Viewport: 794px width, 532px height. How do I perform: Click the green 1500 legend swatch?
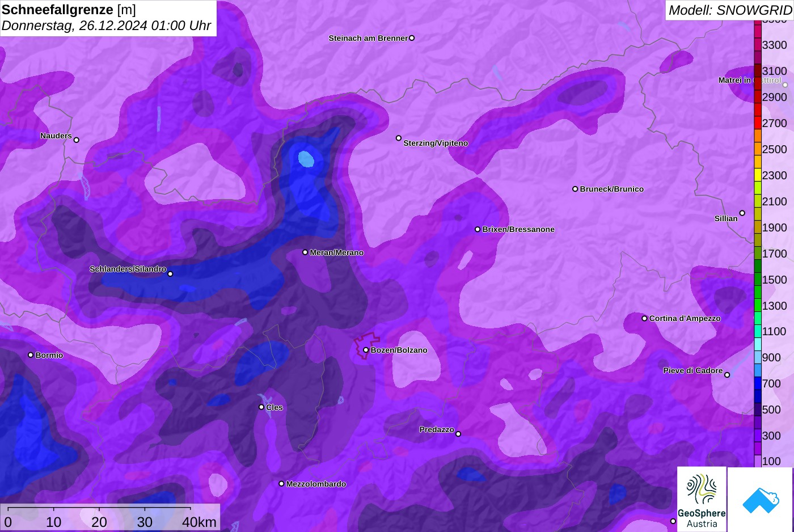pos(758,279)
